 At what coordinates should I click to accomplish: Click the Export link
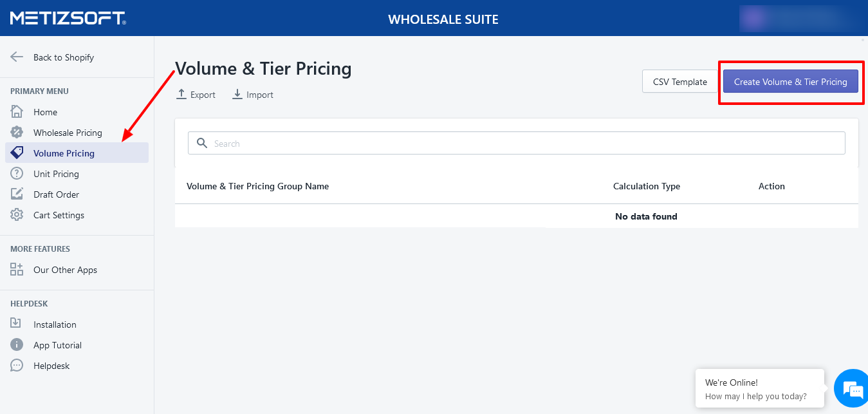(x=196, y=95)
